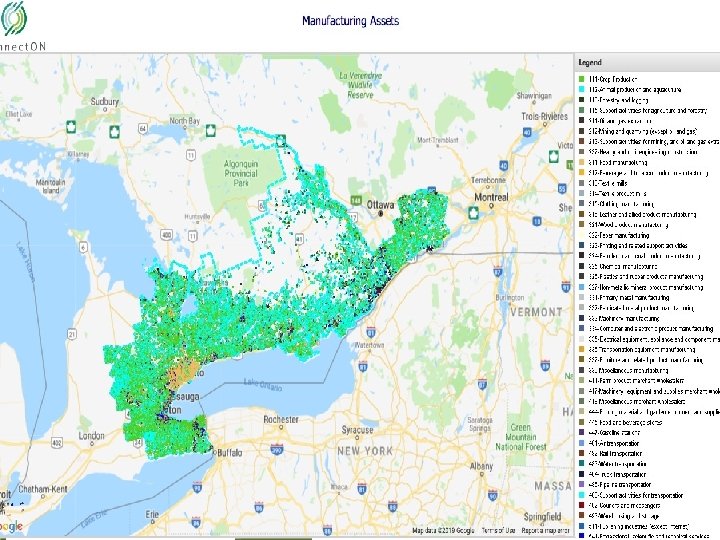Click Food manufacturing tan legend swatch
The image size is (720, 540).
coord(582,163)
